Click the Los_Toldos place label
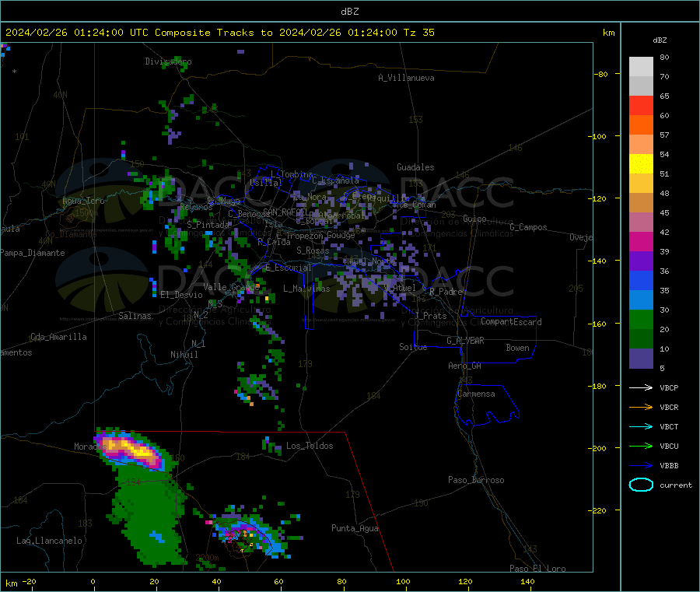700x592 pixels. point(310,446)
